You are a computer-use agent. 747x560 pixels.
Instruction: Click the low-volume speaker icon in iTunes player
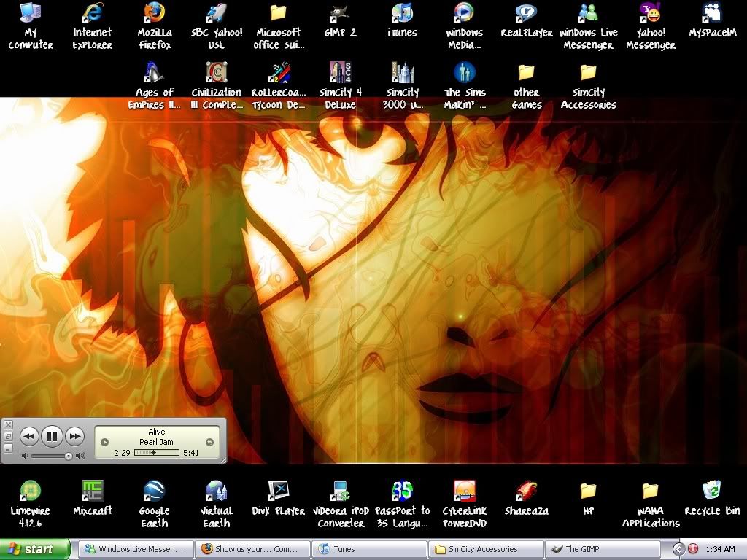tap(25, 456)
